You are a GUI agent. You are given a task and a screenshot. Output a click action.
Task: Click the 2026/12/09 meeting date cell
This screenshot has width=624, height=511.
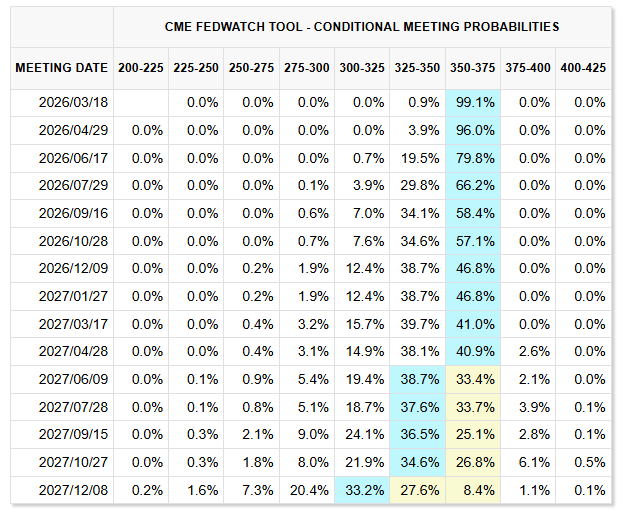click(x=75, y=268)
